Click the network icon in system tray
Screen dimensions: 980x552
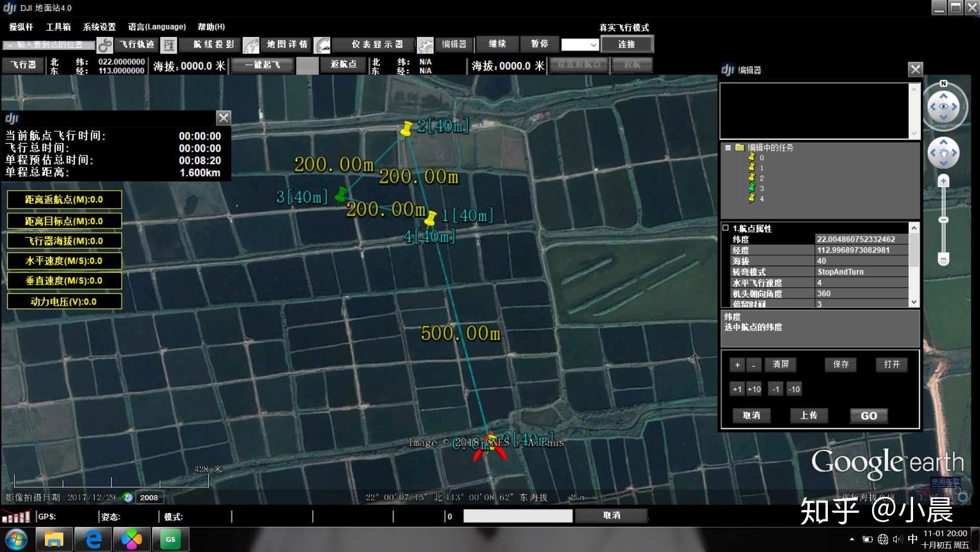[x=883, y=539]
